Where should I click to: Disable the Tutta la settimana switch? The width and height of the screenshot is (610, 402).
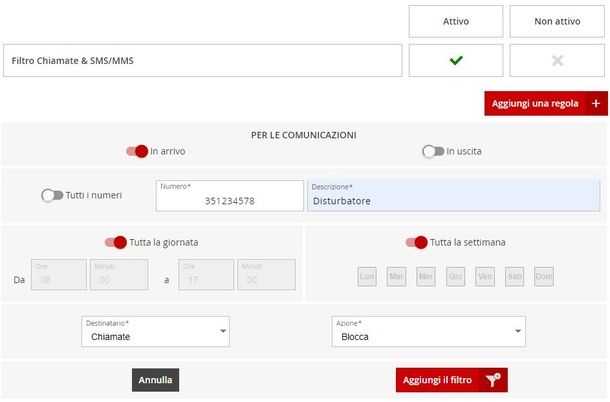[x=416, y=242]
